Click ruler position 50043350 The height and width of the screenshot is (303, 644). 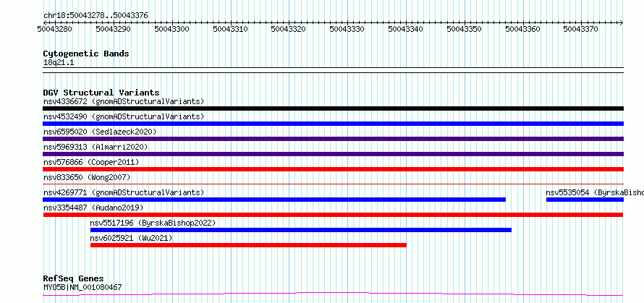point(465,29)
